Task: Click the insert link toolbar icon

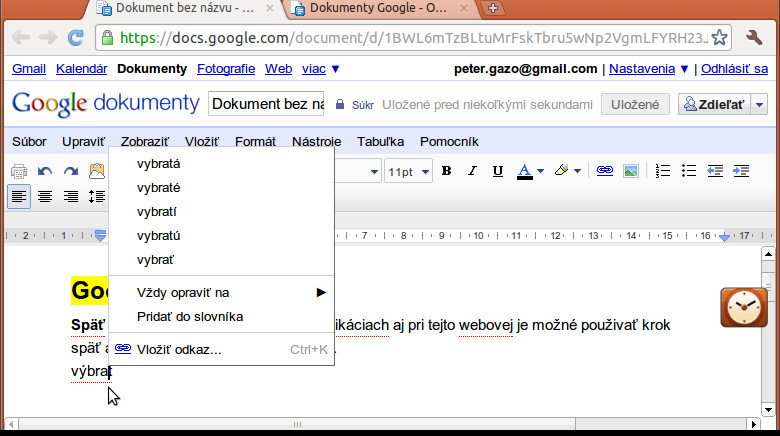Action: [x=605, y=171]
